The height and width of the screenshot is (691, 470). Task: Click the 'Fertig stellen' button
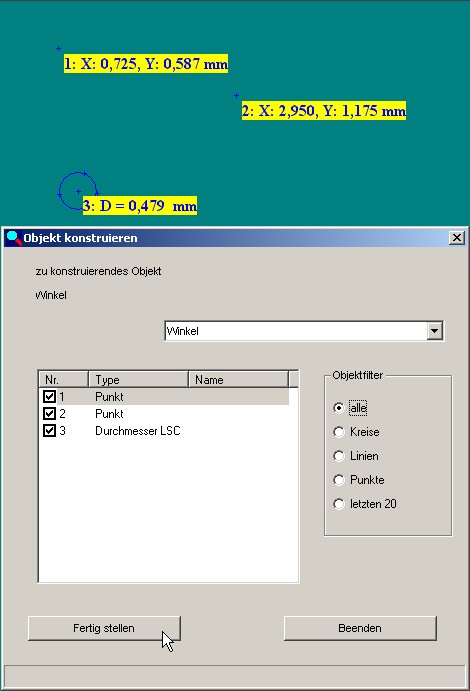[104, 628]
